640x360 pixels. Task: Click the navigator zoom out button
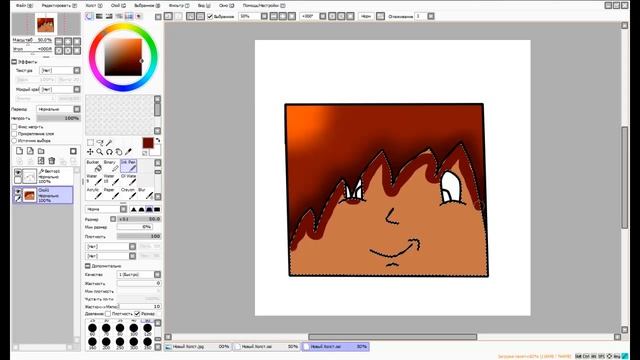(59, 41)
